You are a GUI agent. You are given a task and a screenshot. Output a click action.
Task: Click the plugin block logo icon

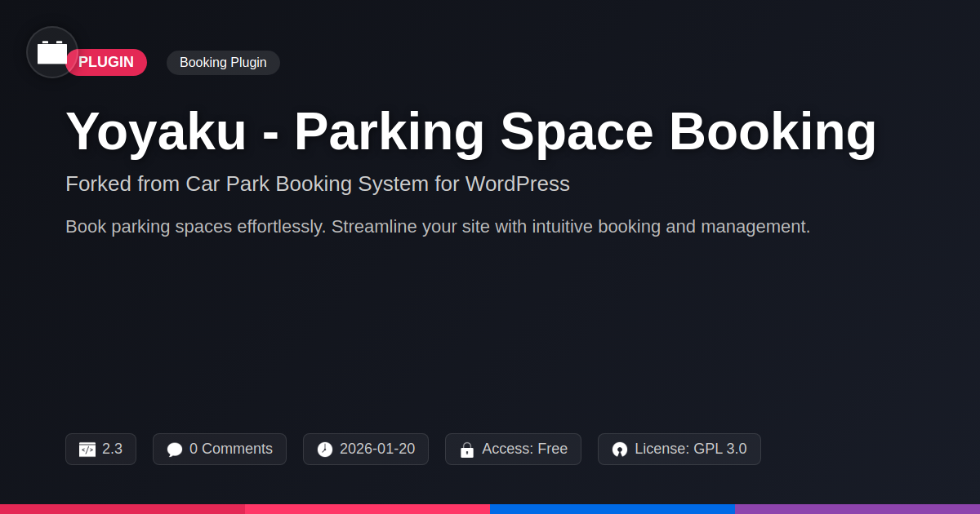coord(52,52)
